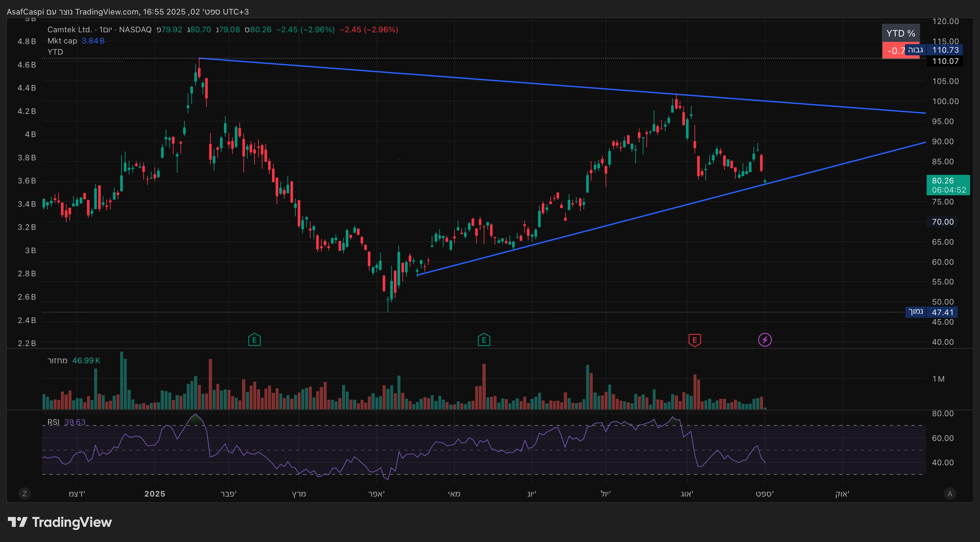Open the May green earnings E marker

pos(484,339)
